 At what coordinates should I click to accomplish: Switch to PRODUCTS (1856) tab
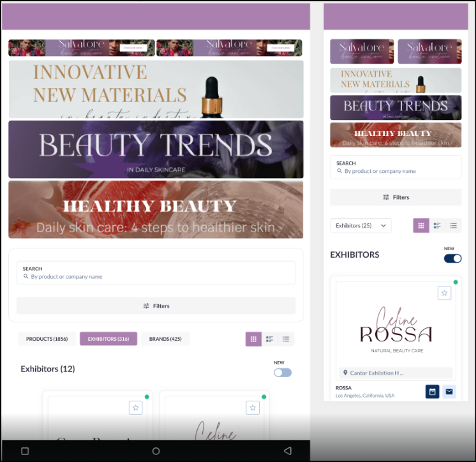click(47, 339)
